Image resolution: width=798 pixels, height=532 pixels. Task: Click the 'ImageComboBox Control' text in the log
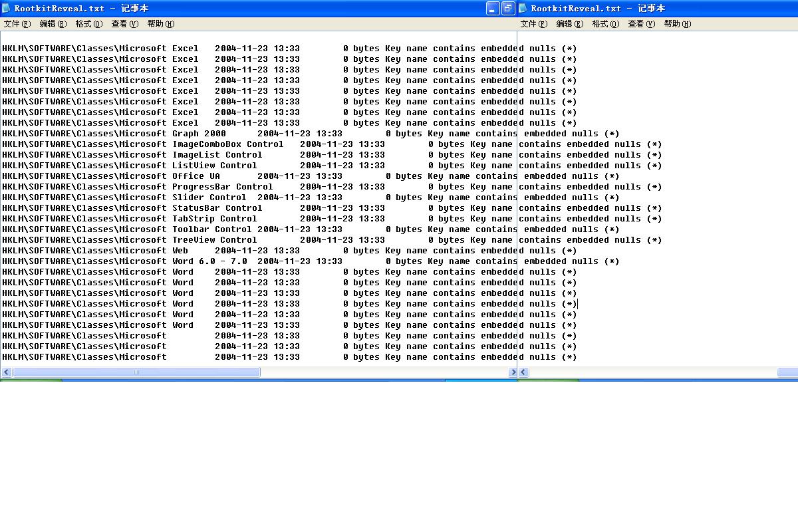pos(228,144)
